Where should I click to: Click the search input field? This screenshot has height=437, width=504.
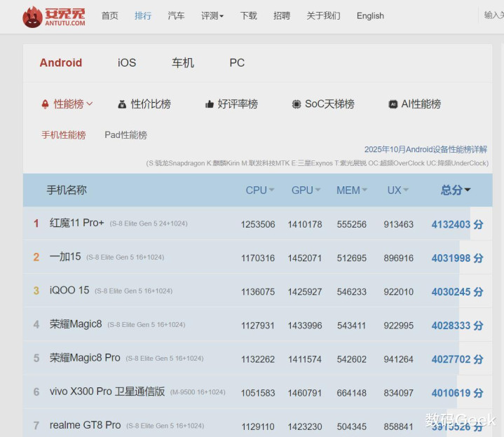click(492, 15)
